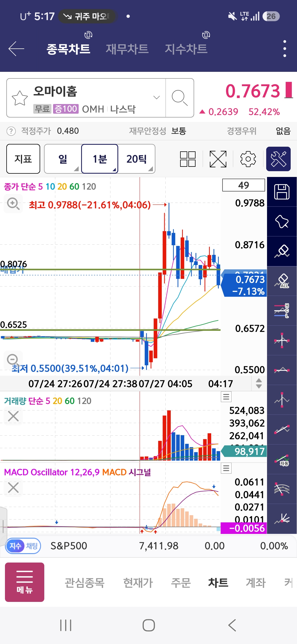Open the MACD panel options menu
The width and height of the screenshot is (297, 644).
coord(226,468)
